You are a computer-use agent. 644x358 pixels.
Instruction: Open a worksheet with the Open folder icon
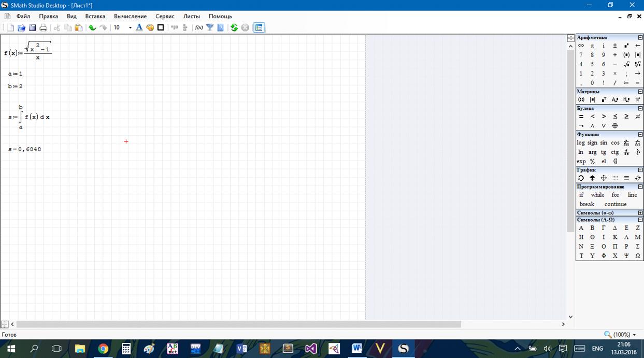[x=21, y=27]
